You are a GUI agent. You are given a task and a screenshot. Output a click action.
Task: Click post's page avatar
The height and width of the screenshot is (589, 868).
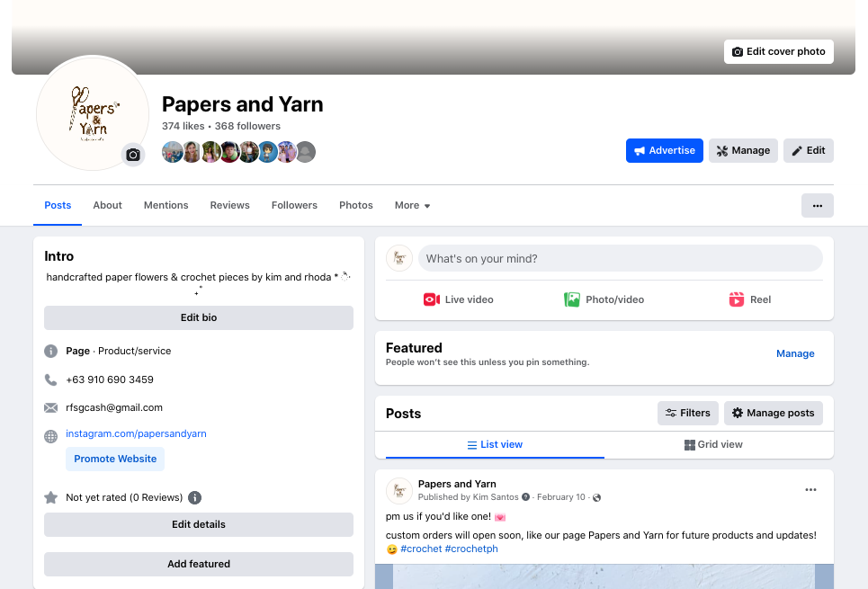click(399, 490)
